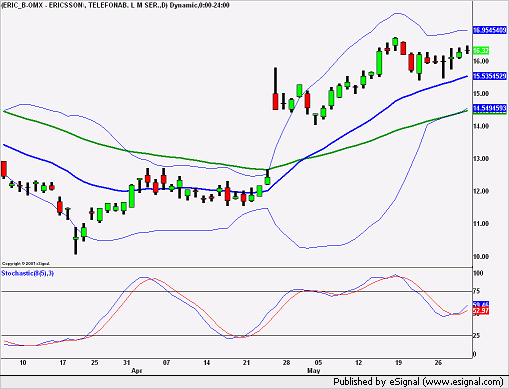Click the 75 level on stochastic axis
The width and height of the screenshot is (509, 389).
[x=477, y=291]
